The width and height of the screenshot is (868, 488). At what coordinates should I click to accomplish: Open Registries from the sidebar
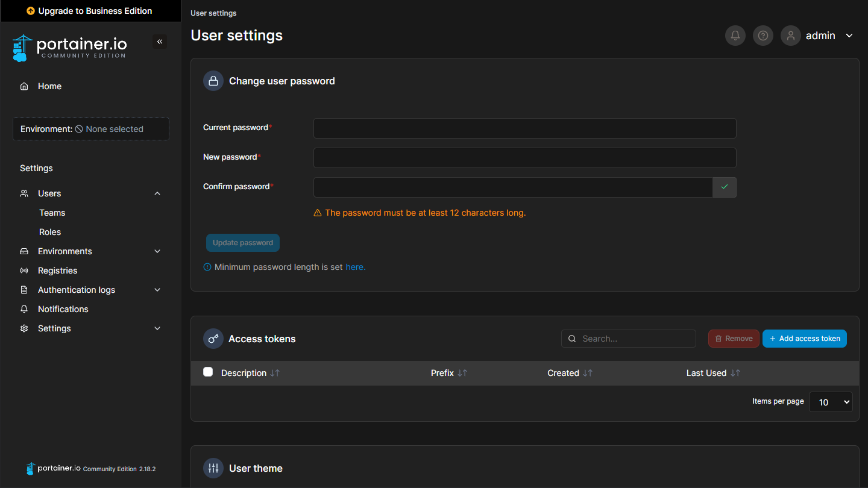pyautogui.click(x=57, y=271)
